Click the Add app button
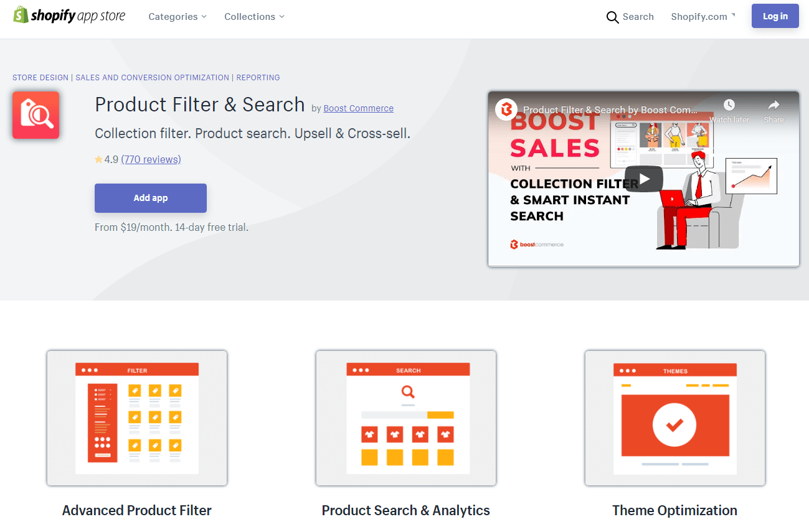 (151, 198)
